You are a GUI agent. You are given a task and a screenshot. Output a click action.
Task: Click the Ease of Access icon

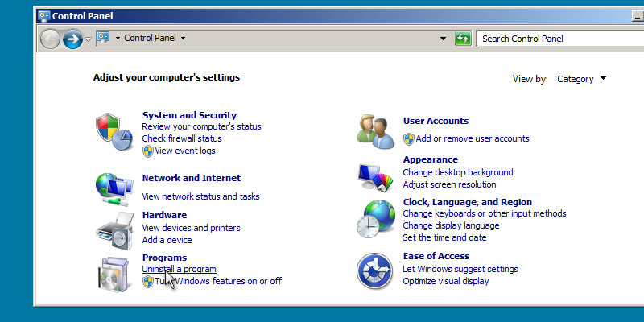[x=375, y=270]
